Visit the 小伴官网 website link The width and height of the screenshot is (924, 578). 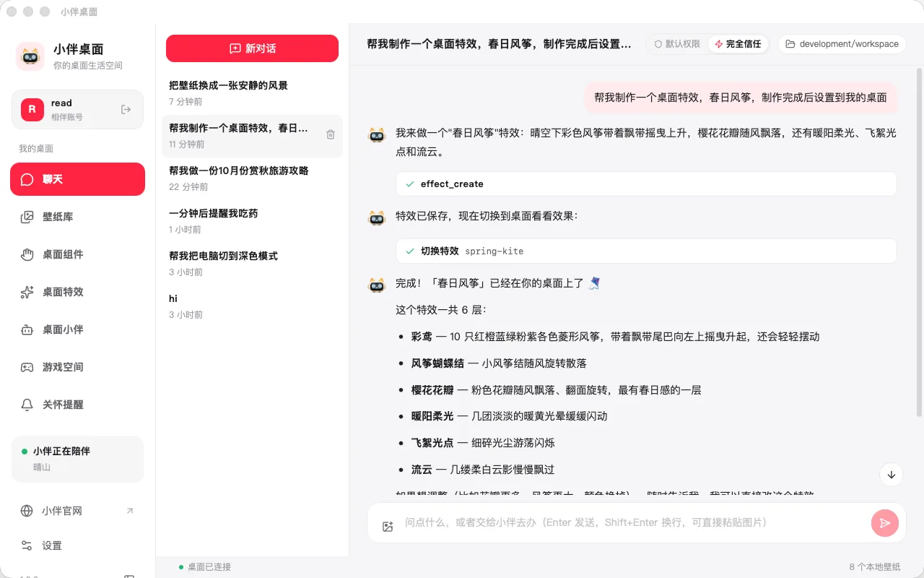tap(77, 511)
